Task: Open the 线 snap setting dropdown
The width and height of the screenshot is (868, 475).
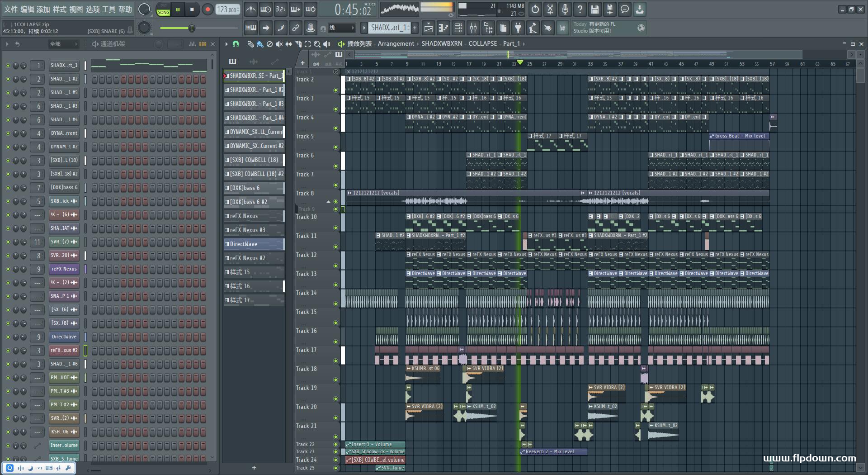Action: [341, 28]
